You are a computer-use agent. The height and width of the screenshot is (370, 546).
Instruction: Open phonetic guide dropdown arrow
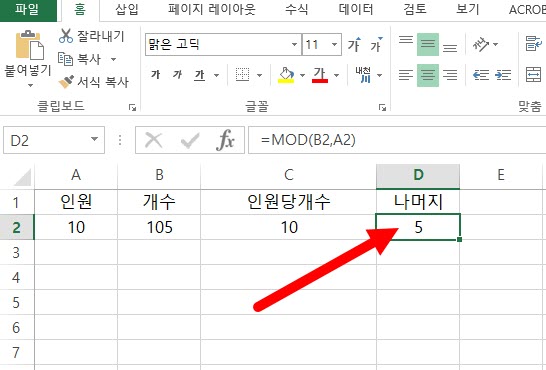coord(380,75)
